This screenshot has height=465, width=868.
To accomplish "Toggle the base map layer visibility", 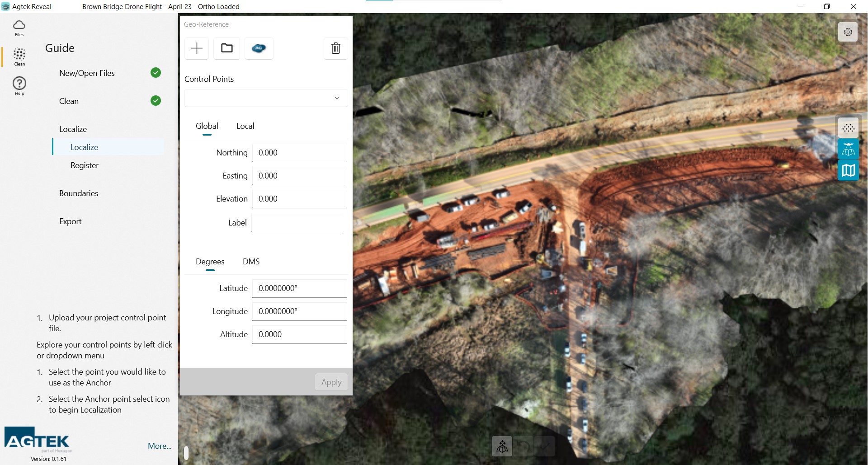I will point(848,170).
